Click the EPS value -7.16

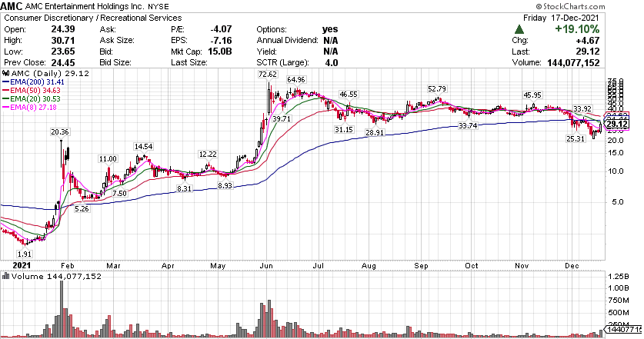tap(221, 41)
